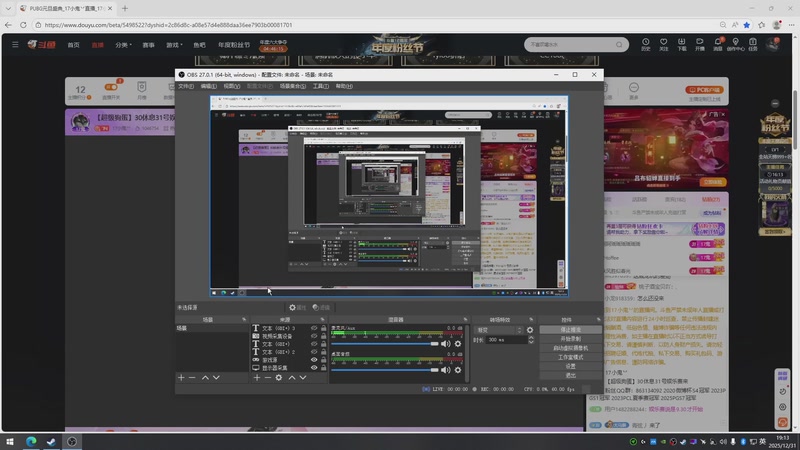Favorite this page with browser star icon
Screen dimensions: 800x450
747,24
